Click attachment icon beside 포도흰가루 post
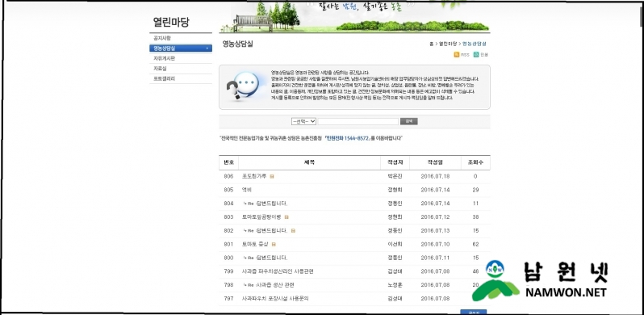This screenshot has height=315, width=644. point(272,176)
